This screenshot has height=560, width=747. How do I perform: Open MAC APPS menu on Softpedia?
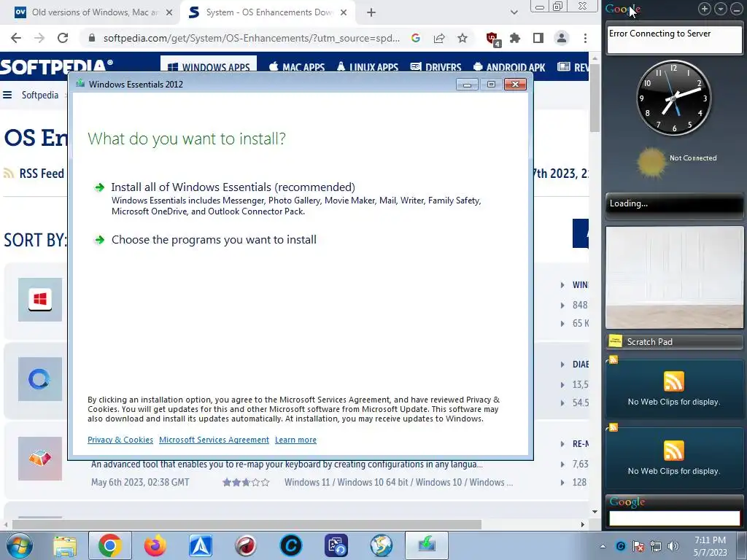click(x=297, y=67)
